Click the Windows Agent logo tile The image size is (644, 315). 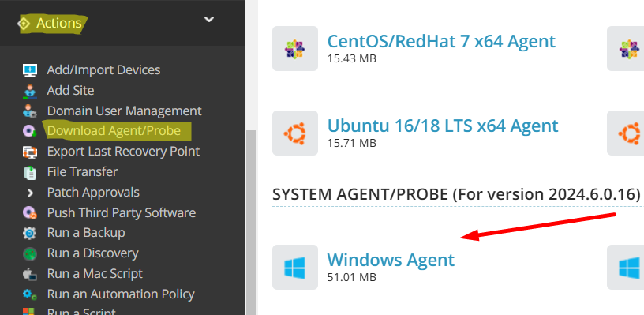click(x=295, y=267)
